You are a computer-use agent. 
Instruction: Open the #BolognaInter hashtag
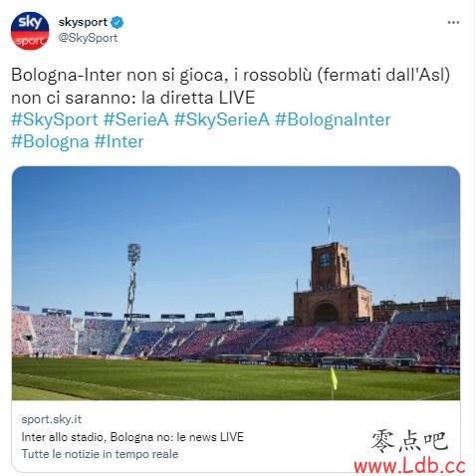click(x=333, y=119)
